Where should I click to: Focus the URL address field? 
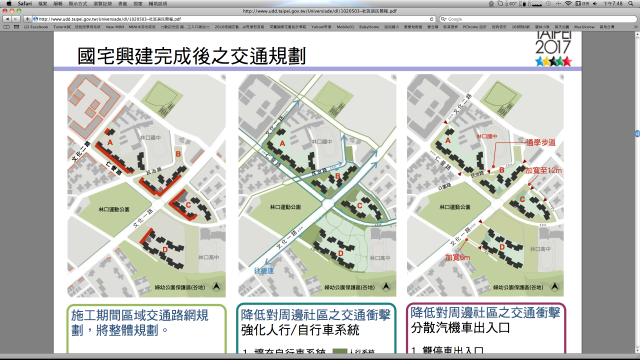click(233, 19)
